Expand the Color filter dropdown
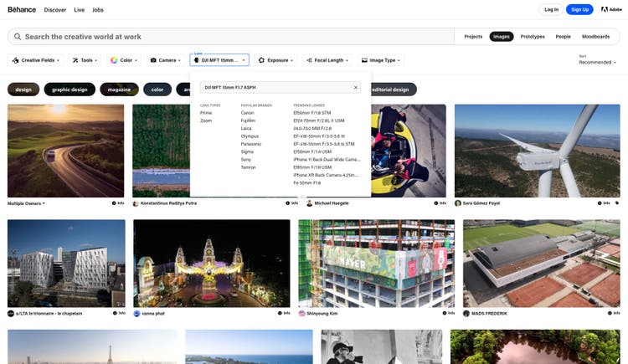 coord(126,60)
